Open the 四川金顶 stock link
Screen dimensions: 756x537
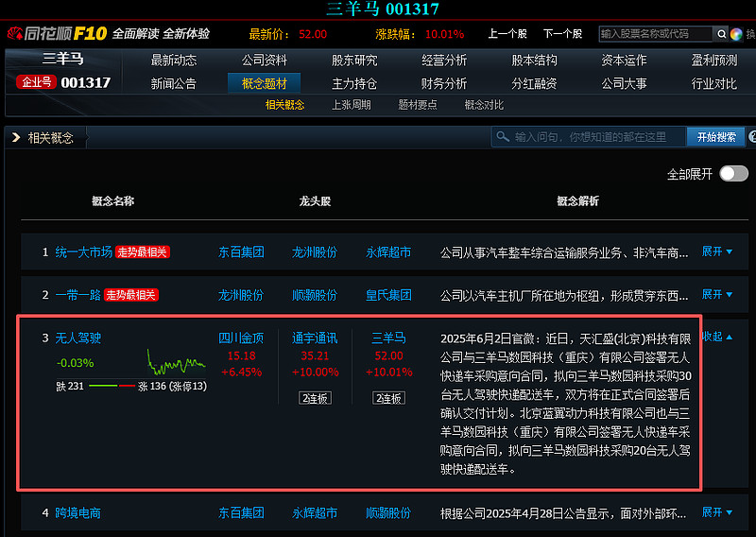click(241, 338)
